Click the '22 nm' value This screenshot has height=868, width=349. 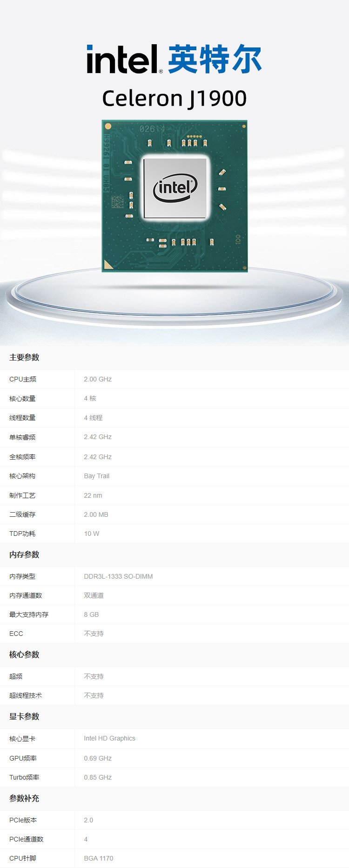[93, 495]
